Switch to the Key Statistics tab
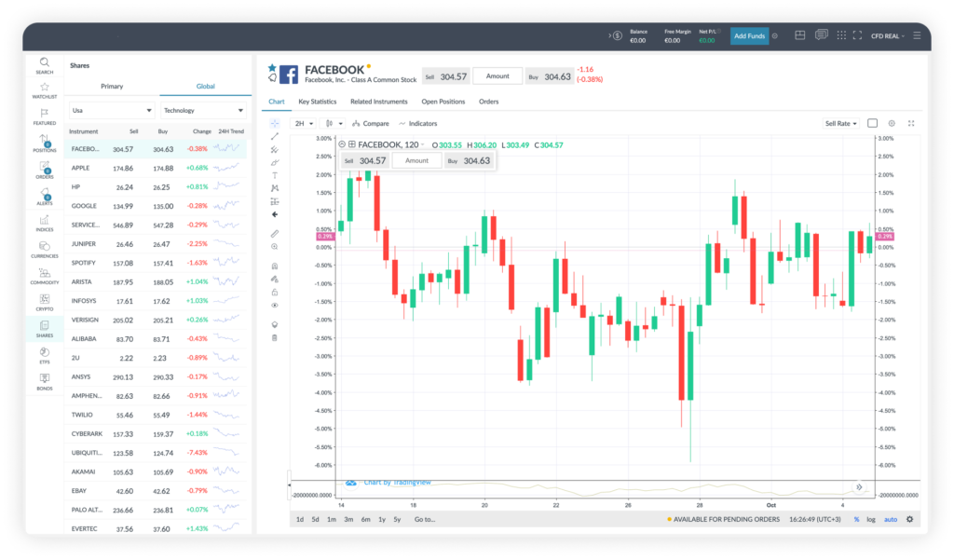954x560 pixels. click(317, 102)
